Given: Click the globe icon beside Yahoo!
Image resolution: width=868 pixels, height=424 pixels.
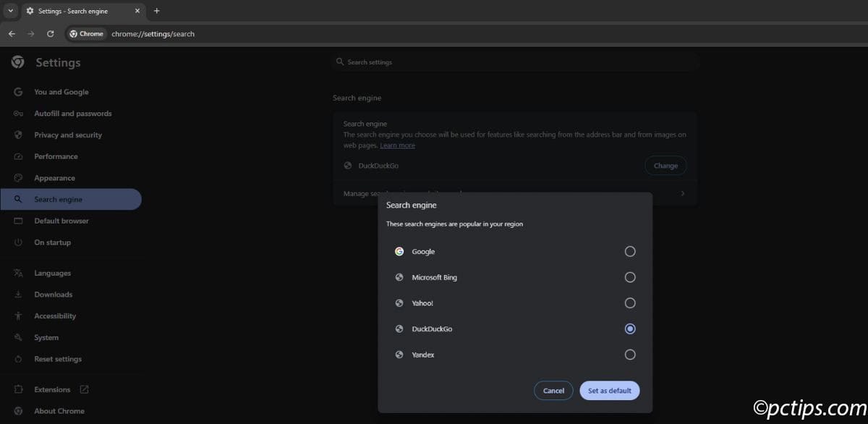Looking at the screenshot, I should [x=399, y=303].
